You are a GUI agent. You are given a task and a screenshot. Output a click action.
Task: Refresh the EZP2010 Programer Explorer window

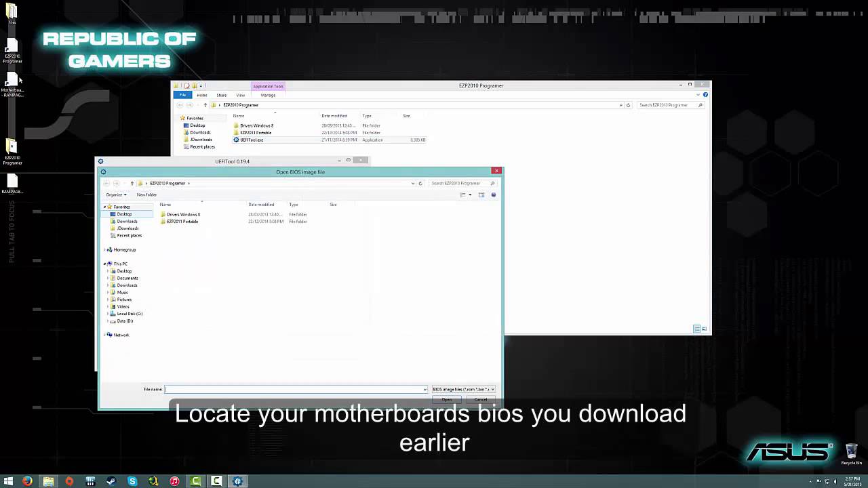tap(629, 105)
